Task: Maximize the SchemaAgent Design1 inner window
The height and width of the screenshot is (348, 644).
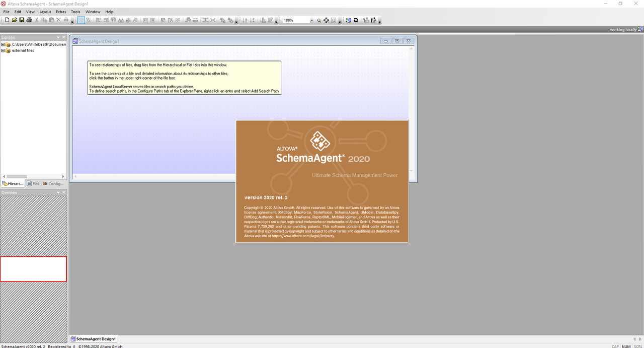Action: click(x=397, y=41)
